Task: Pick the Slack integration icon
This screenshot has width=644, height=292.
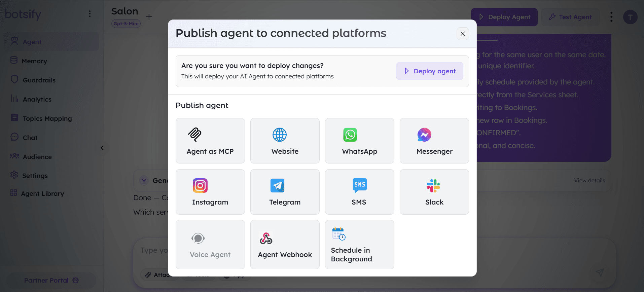Action: point(433,186)
